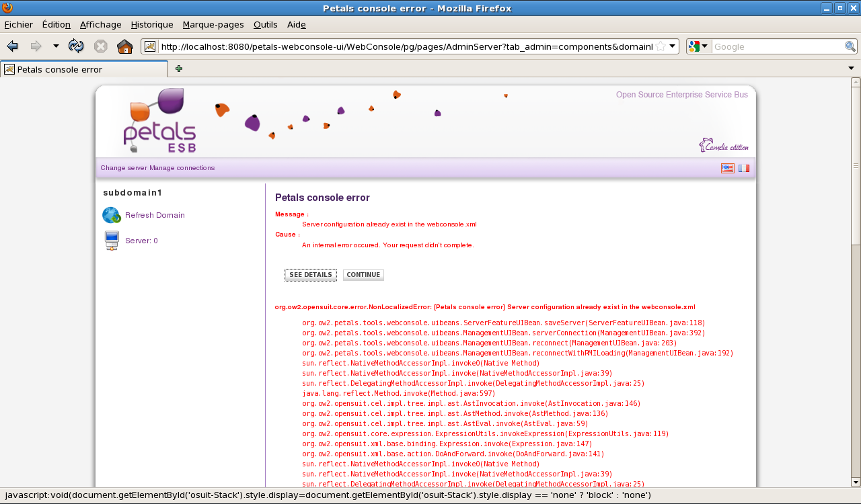Click the Manage connections link
Image resolution: width=861 pixels, height=504 pixels.
click(x=182, y=168)
